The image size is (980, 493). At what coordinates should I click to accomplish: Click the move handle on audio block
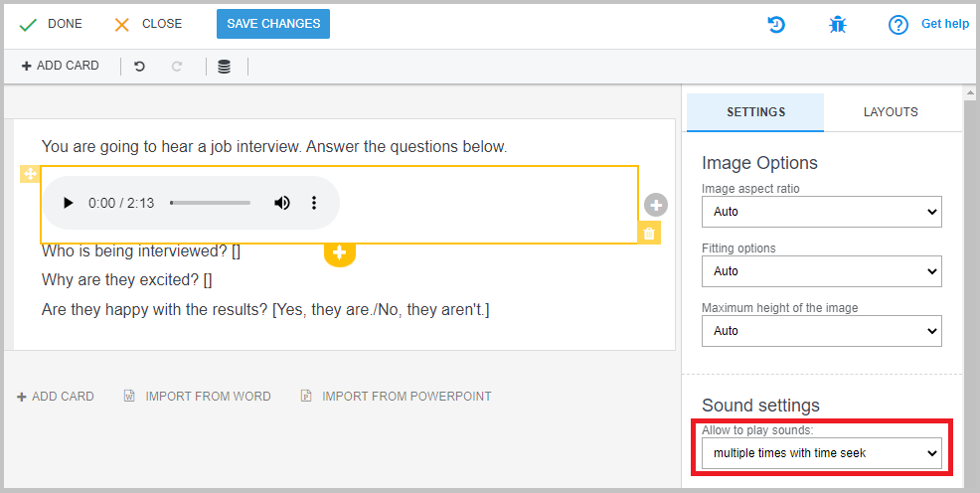(x=30, y=174)
